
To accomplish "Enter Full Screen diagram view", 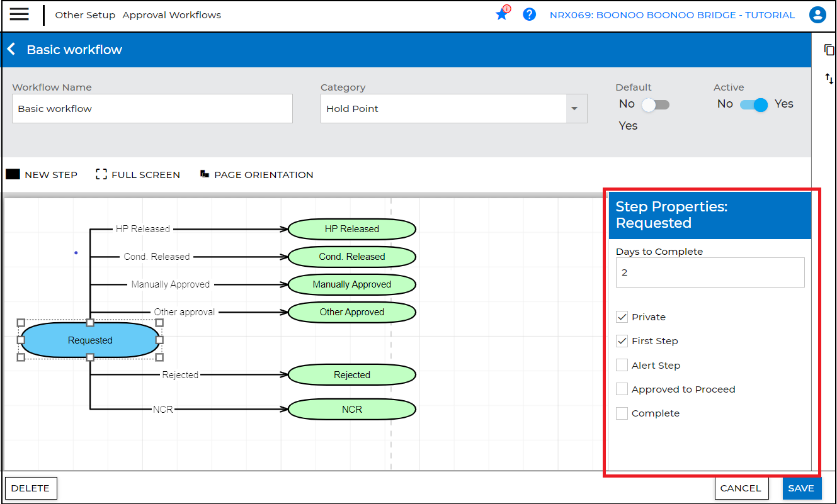I will tap(138, 175).
